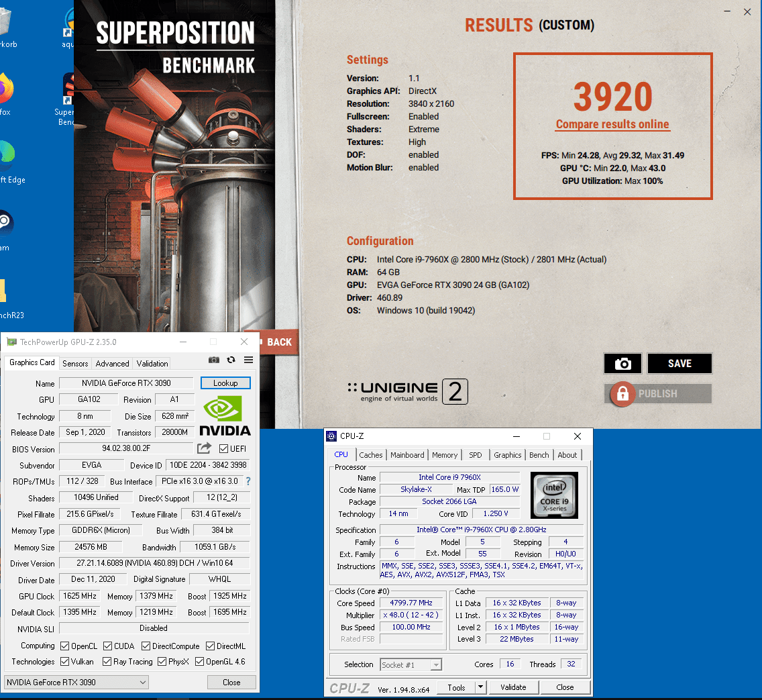
Task: Open the About tab in CPU-Z
Action: point(567,455)
